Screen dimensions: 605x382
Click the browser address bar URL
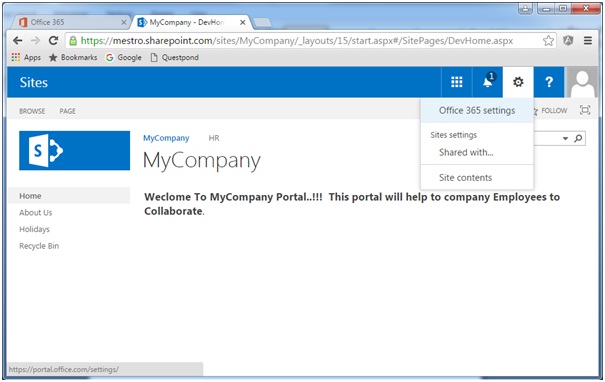(297, 41)
